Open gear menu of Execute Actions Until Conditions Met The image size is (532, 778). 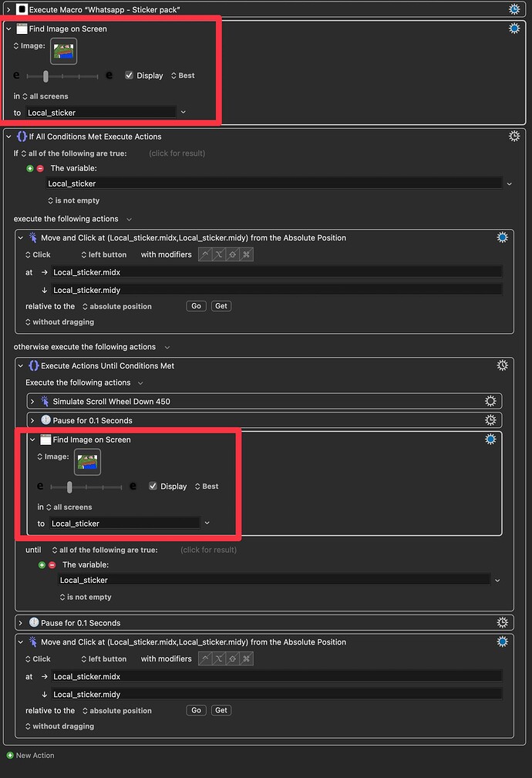[502, 365]
